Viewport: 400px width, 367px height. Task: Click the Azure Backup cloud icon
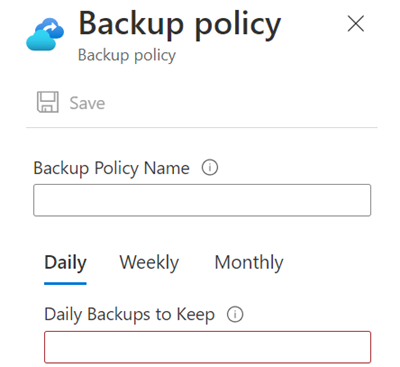point(45,34)
